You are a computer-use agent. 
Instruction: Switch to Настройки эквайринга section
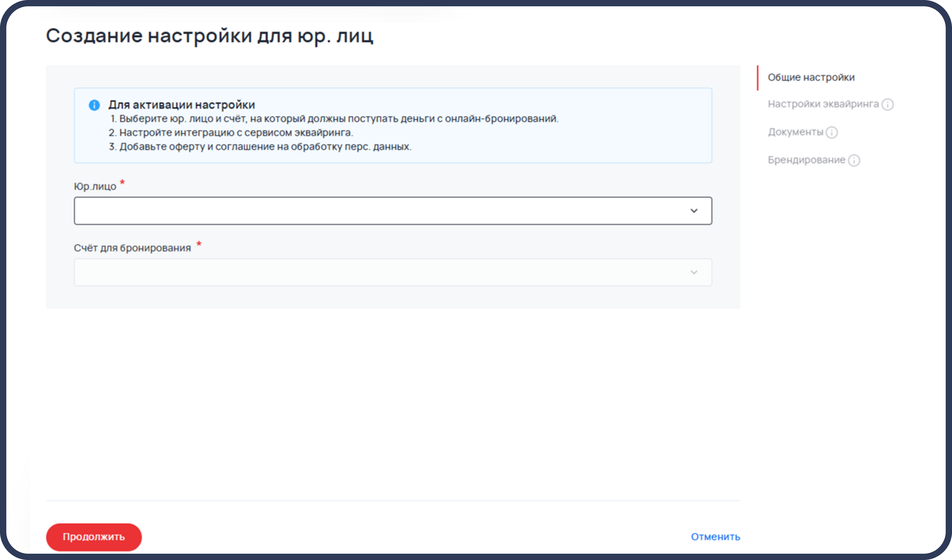click(x=823, y=104)
